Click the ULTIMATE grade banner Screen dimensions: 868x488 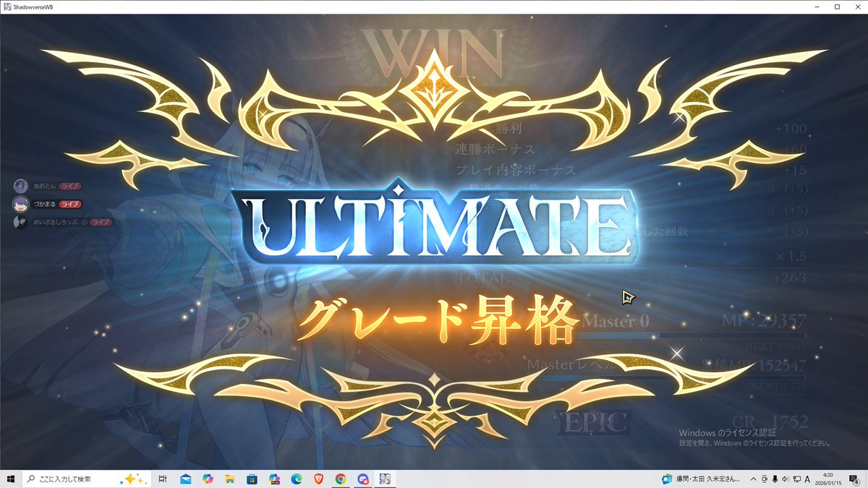[x=434, y=223]
